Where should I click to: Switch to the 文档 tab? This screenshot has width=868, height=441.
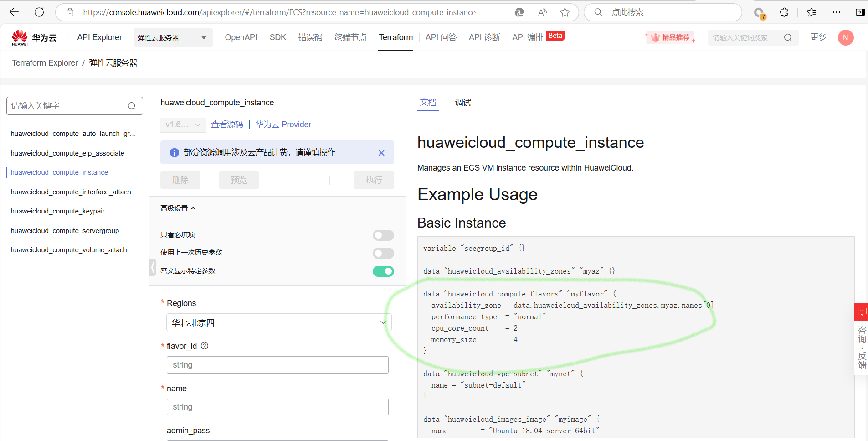click(x=428, y=103)
